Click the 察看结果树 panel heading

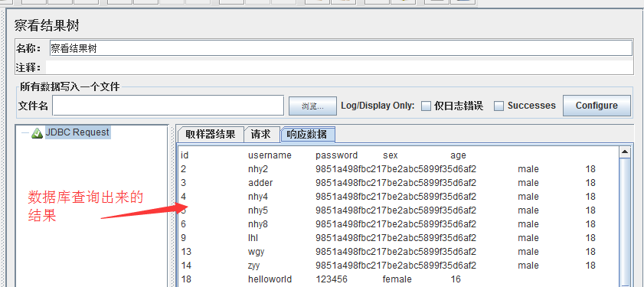(x=47, y=25)
